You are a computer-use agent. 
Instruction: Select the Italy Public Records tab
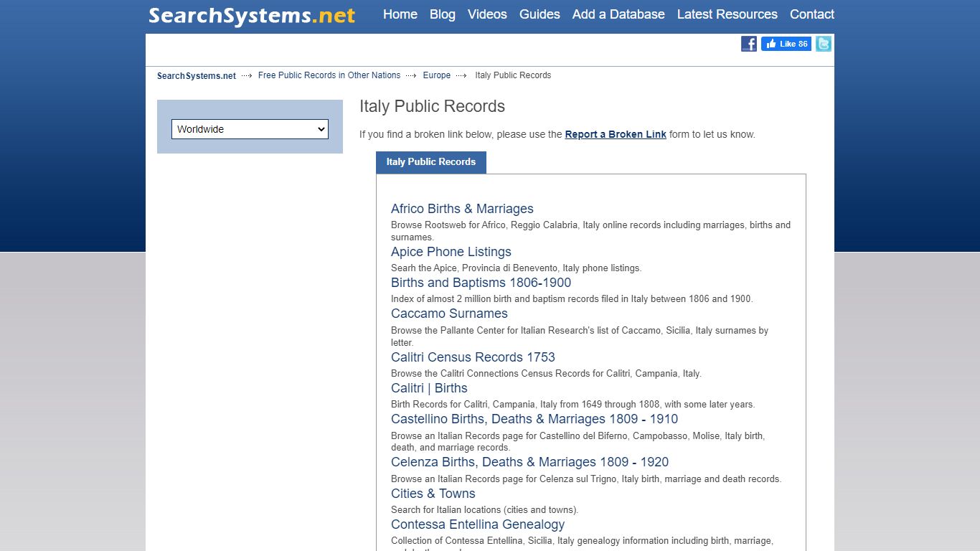click(431, 162)
